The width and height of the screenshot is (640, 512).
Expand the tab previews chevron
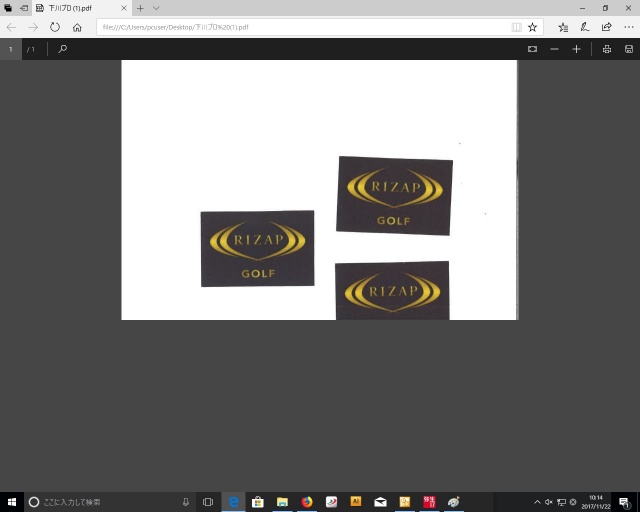(156, 8)
